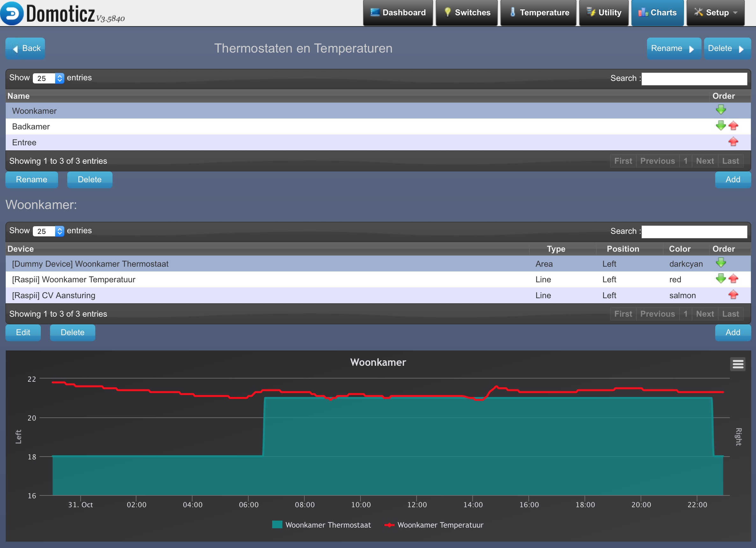The image size is (756, 548).
Task: Move Woonkamer Temperatuur device up
Action: (x=733, y=278)
